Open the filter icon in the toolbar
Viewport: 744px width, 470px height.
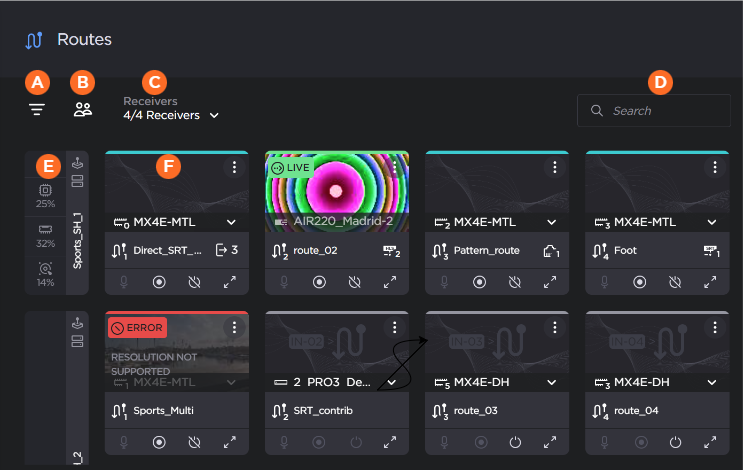click(37, 110)
